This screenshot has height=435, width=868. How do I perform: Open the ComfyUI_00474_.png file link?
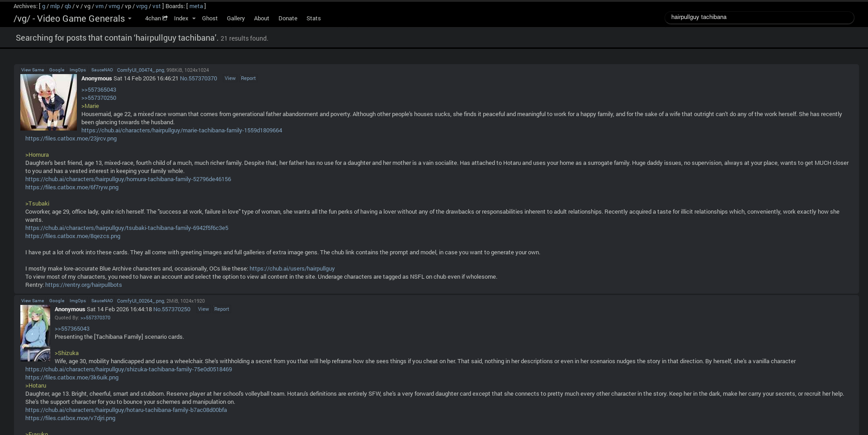(141, 70)
